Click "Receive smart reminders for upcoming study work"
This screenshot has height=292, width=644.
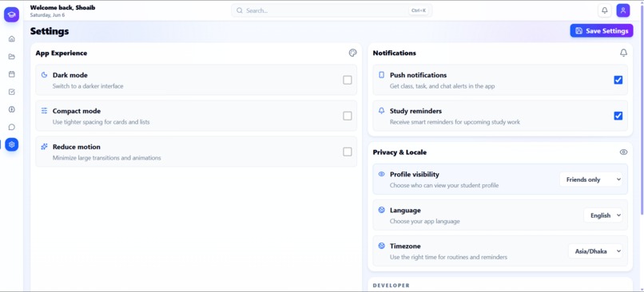tap(455, 122)
